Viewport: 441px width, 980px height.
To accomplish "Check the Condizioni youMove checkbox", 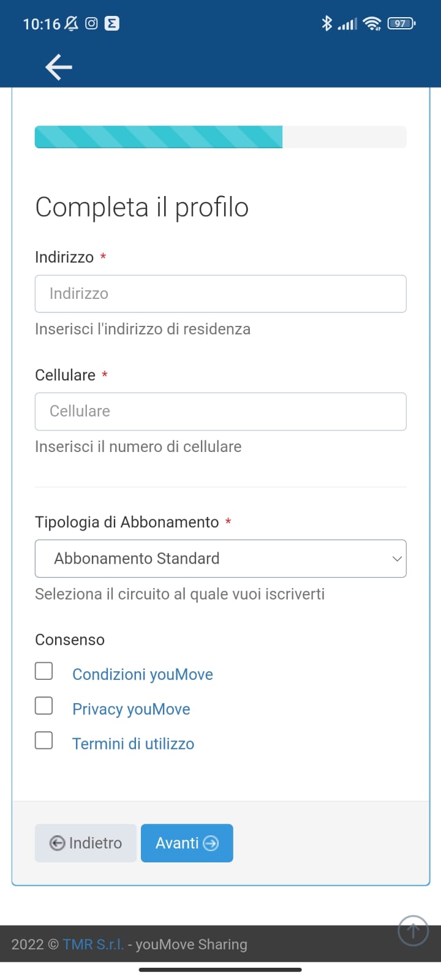I will click(x=43, y=671).
